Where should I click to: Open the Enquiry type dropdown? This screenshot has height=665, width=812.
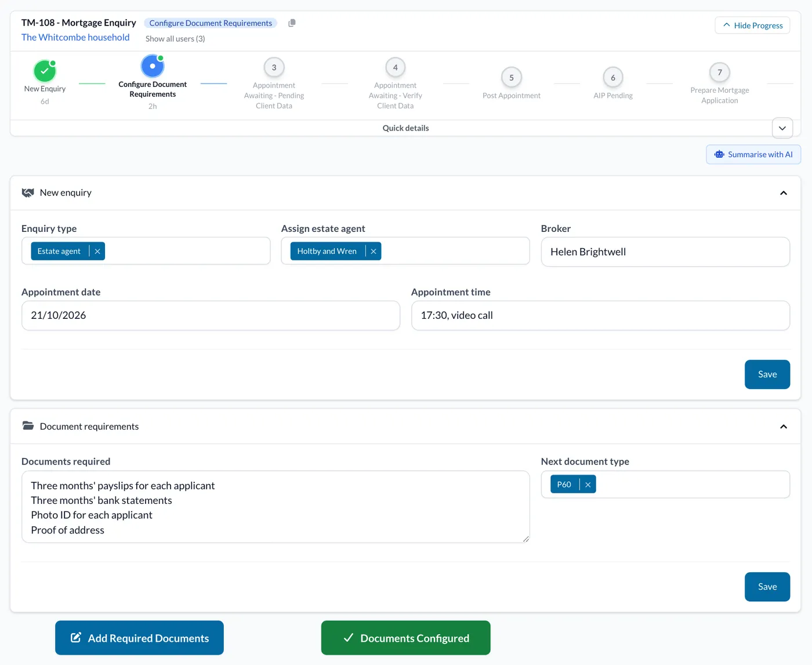146,251
